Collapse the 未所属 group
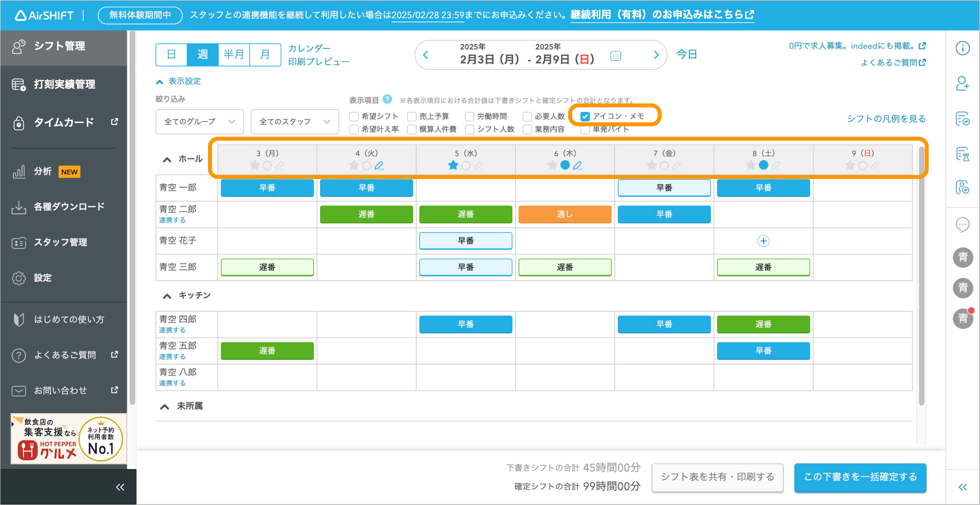980x505 pixels. (164, 407)
